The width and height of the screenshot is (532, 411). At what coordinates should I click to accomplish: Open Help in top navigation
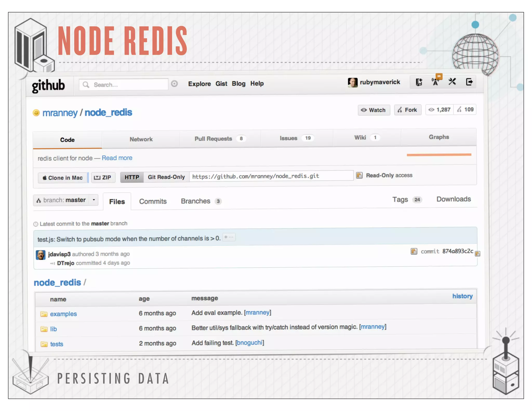tap(257, 83)
